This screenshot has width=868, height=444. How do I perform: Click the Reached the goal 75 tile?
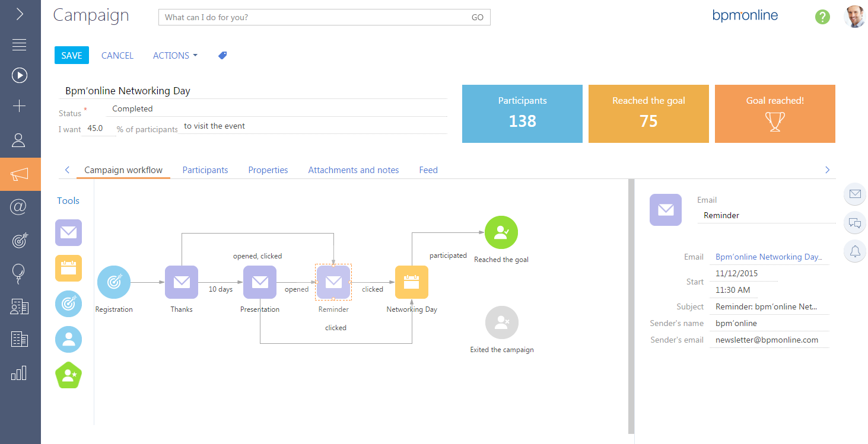click(648, 114)
